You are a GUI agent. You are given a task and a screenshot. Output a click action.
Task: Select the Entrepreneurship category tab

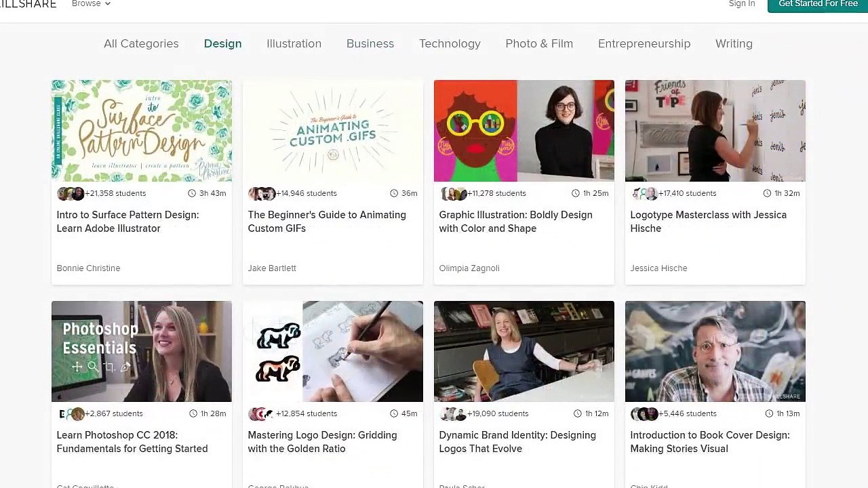point(644,43)
